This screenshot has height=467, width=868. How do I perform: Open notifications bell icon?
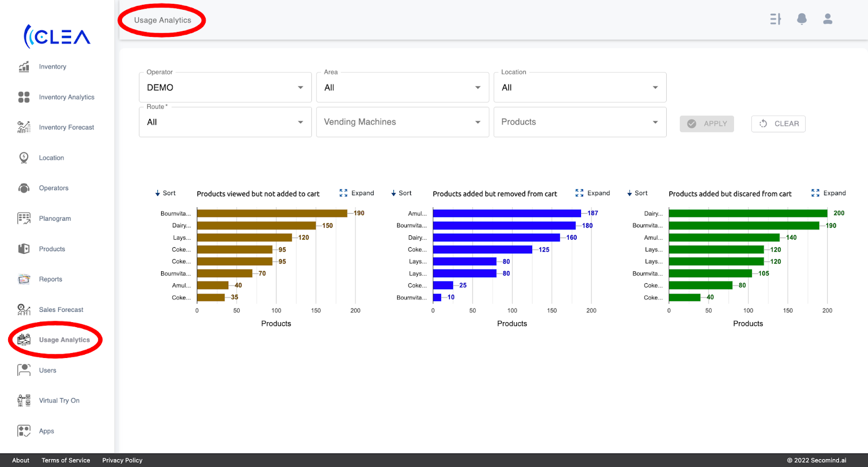tap(802, 20)
